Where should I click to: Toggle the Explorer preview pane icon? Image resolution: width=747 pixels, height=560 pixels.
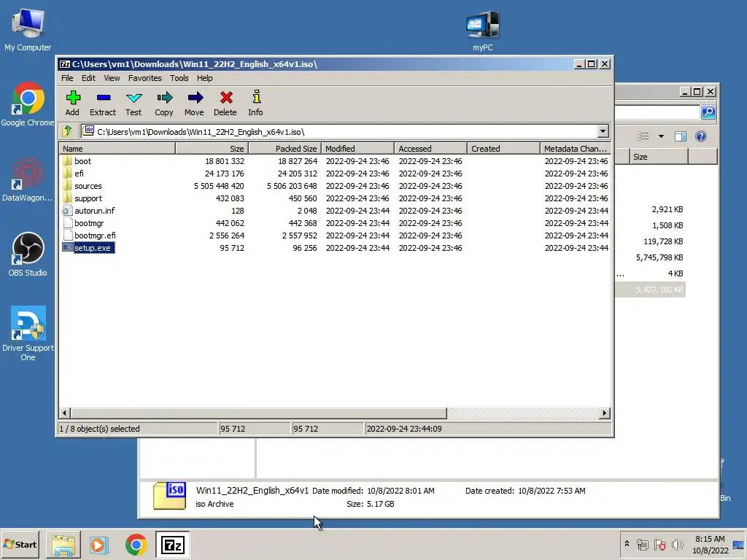pyautogui.click(x=681, y=136)
